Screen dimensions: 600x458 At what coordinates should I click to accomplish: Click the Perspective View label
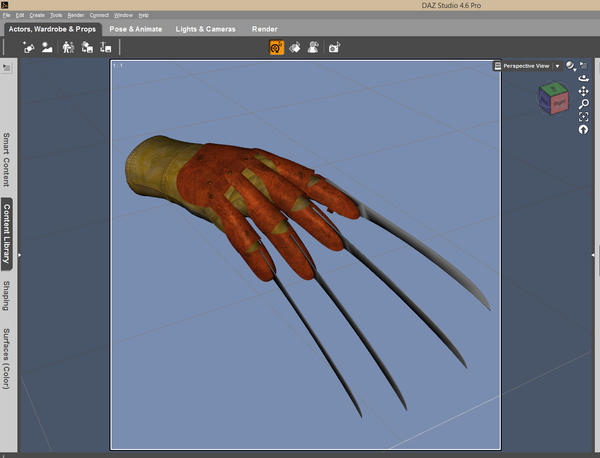coord(526,66)
